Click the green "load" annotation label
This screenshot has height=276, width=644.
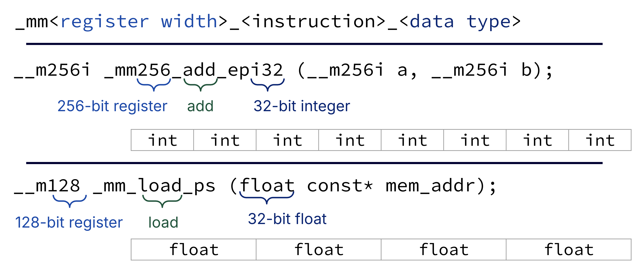pos(163,222)
